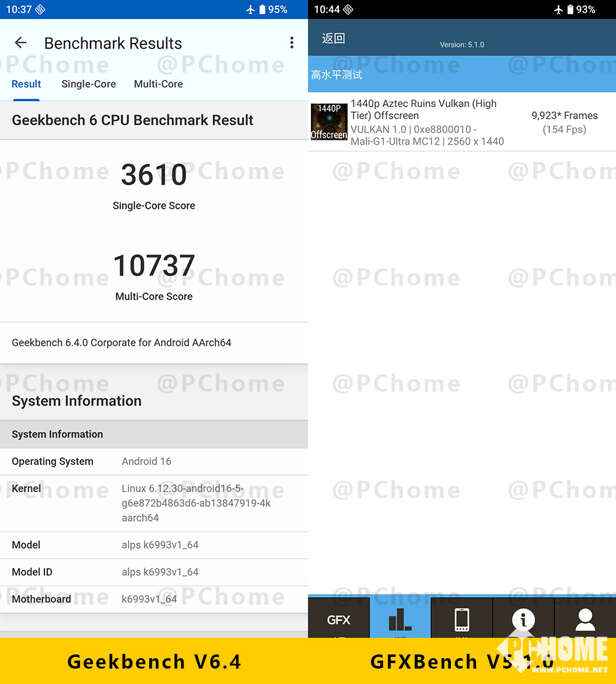
Task: Select the Result tab
Action: click(26, 84)
